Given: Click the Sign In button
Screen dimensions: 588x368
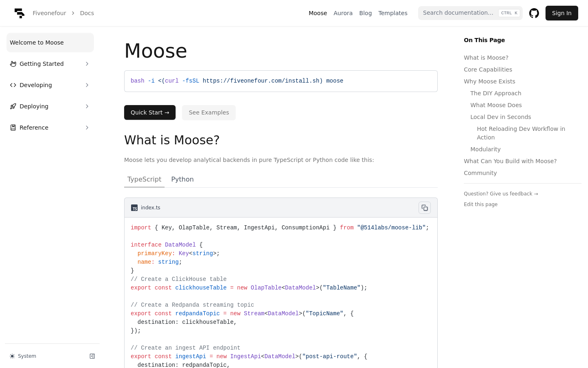Looking at the screenshot, I should click(562, 13).
